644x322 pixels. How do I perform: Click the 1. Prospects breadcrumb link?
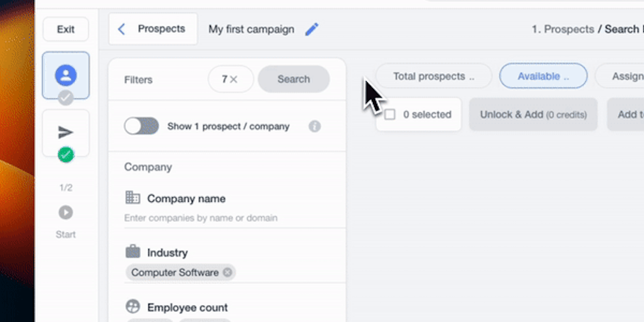(562, 29)
